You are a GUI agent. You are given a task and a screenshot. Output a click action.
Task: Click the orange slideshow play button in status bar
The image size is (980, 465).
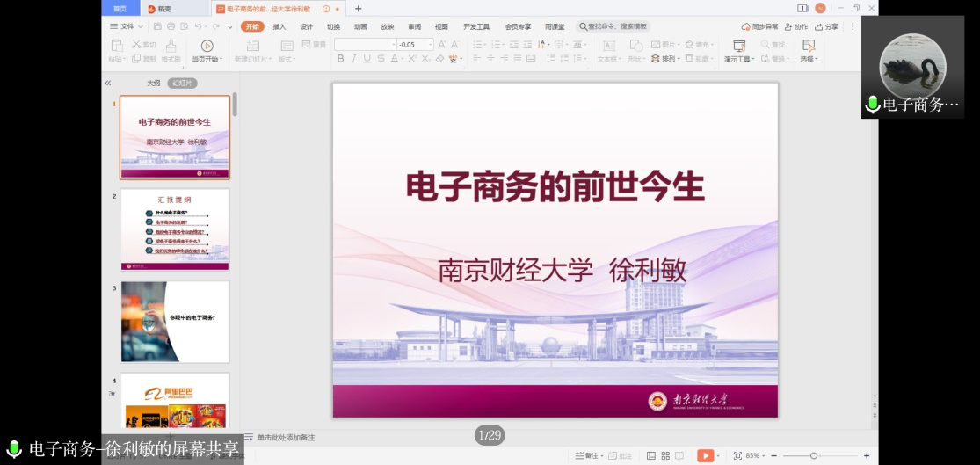(705, 455)
